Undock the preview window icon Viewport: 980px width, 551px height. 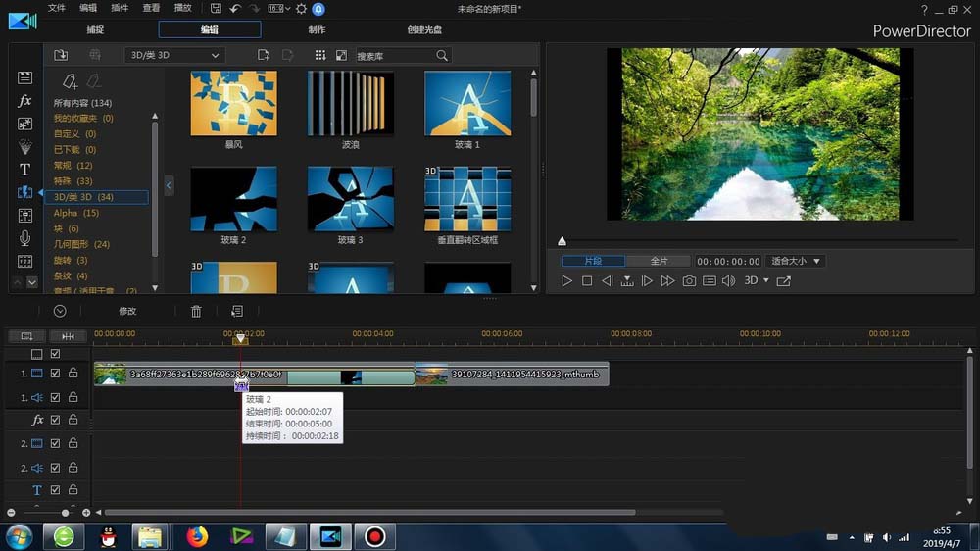pos(783,280)
